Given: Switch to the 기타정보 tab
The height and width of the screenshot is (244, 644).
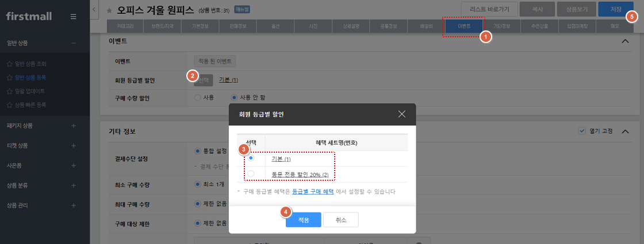Looking at the screenshot, I should pos(502,26).
